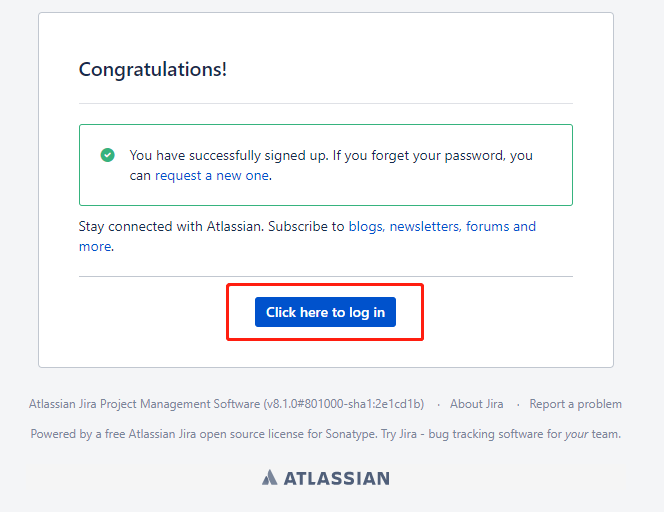Click the ATLASSIAN wordmark in footer

pyautogui.click(x=337, y=478)
